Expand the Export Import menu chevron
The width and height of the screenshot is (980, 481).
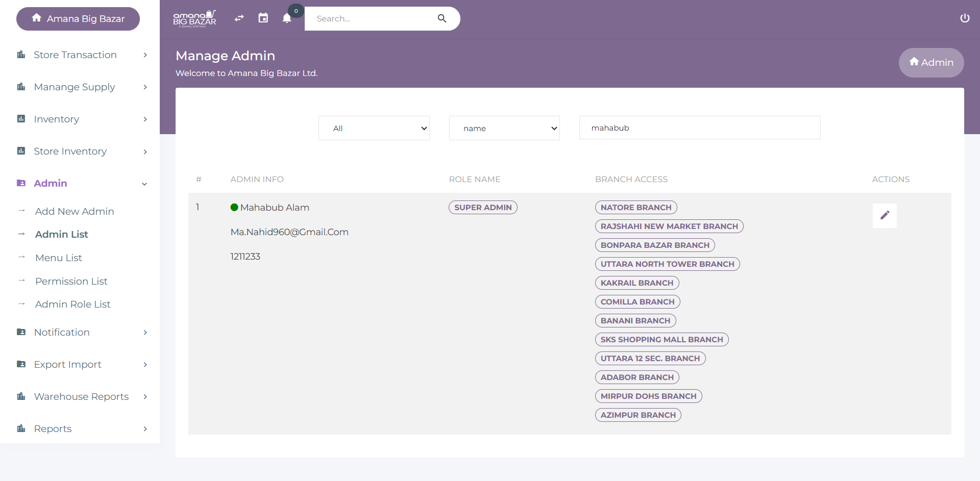point(145,365)
